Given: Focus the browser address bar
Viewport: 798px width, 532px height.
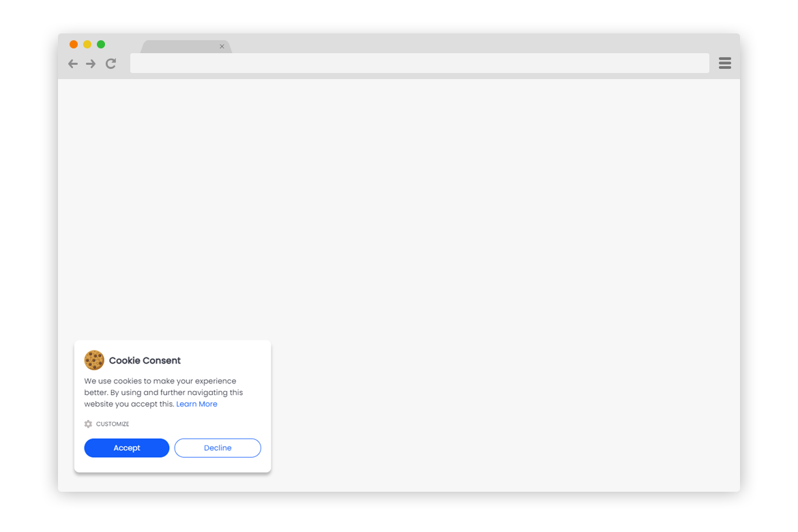Looking at the screenshot, I should tap(419, 63).
